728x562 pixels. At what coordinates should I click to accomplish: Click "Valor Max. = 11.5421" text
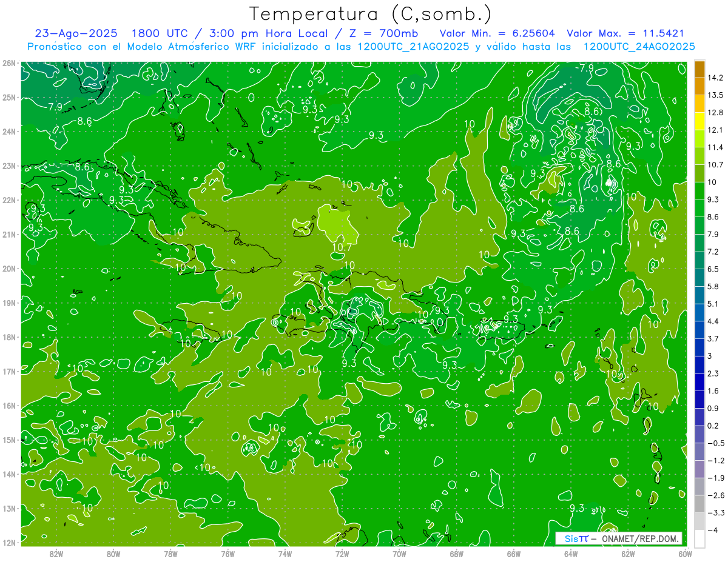[x=625, y=33]
